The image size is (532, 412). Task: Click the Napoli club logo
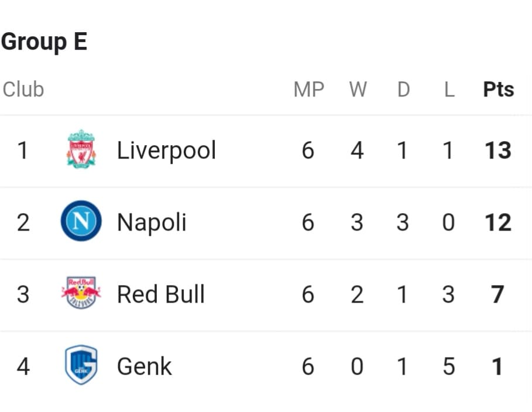(81, 221)
